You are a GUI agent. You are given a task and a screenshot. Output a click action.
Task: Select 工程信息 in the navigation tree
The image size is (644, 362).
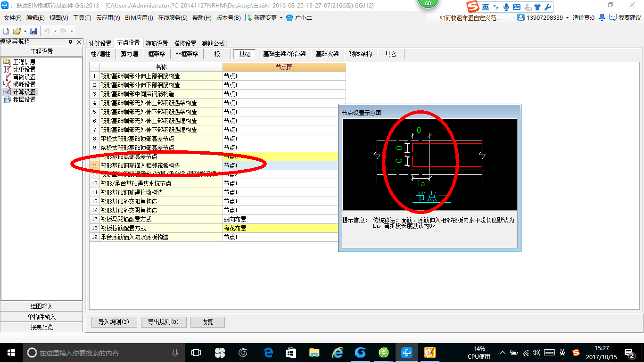24,62
